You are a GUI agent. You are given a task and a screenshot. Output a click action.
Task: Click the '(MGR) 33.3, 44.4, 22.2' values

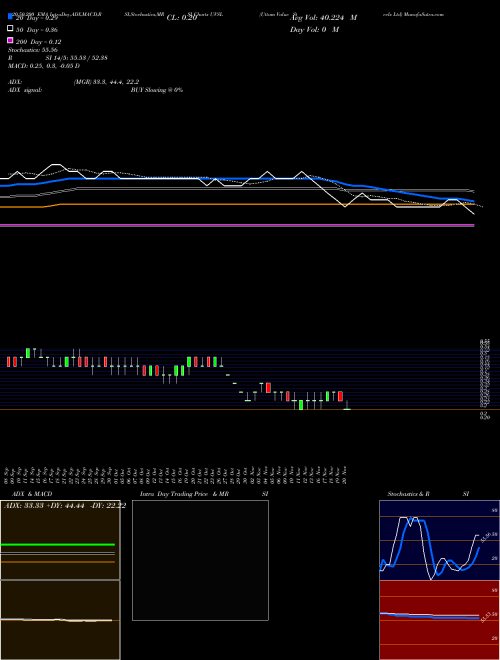pos(106,82)
